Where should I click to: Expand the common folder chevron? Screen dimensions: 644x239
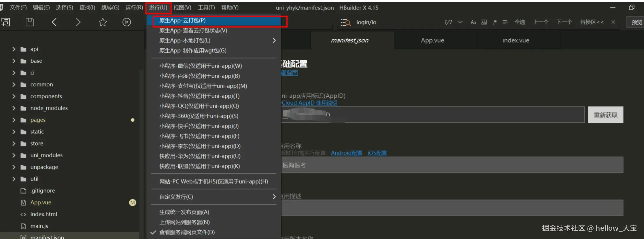pos(14,85)
